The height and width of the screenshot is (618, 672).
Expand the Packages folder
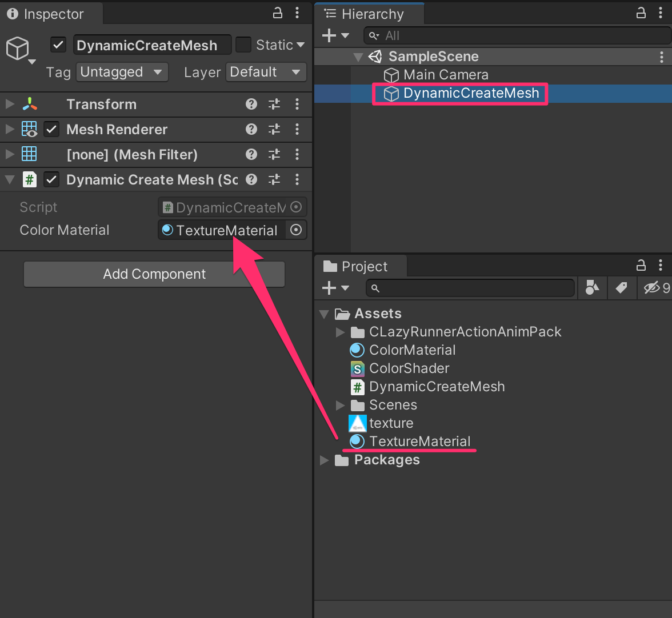coord(325,460)
